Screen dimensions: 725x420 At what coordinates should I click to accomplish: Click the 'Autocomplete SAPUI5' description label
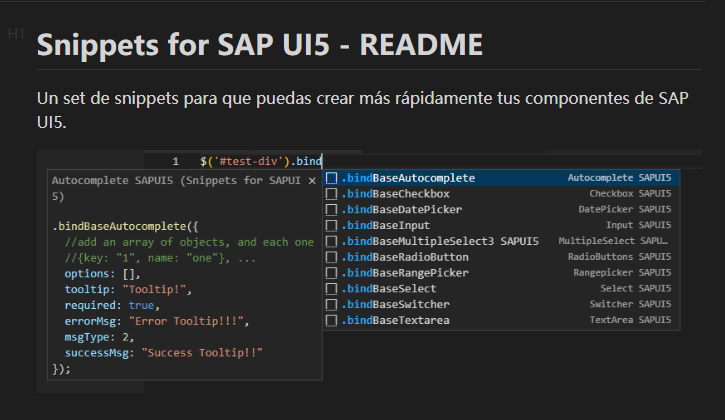[x=620, y=178]
